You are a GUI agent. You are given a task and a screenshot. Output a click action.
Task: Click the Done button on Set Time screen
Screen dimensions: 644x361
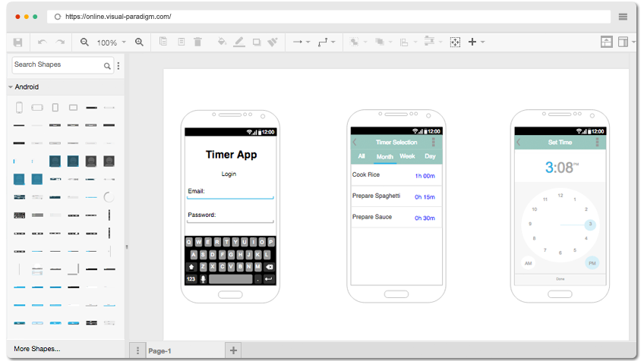pyautogui.click(x=560, y=279)
